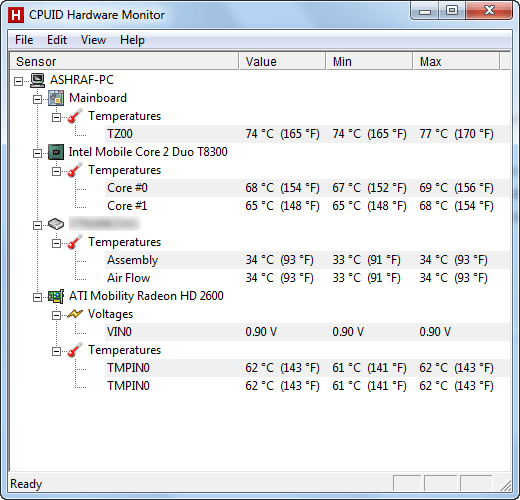The height and width of the screenshot is (500, 520).
Task: Click the thermometer icon under the hard drive
Action: (75, 242)
